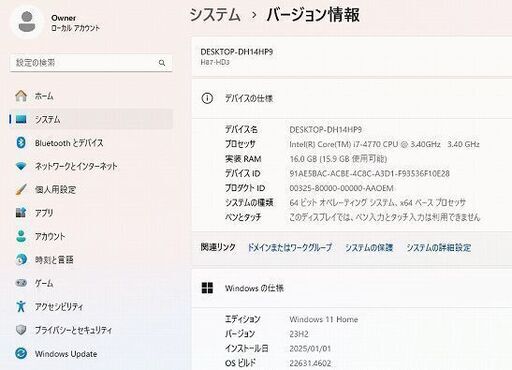Go to ホーム settings page
This screenshot has height=370, width=512.
pyautogui.click(x=91, y=96)
